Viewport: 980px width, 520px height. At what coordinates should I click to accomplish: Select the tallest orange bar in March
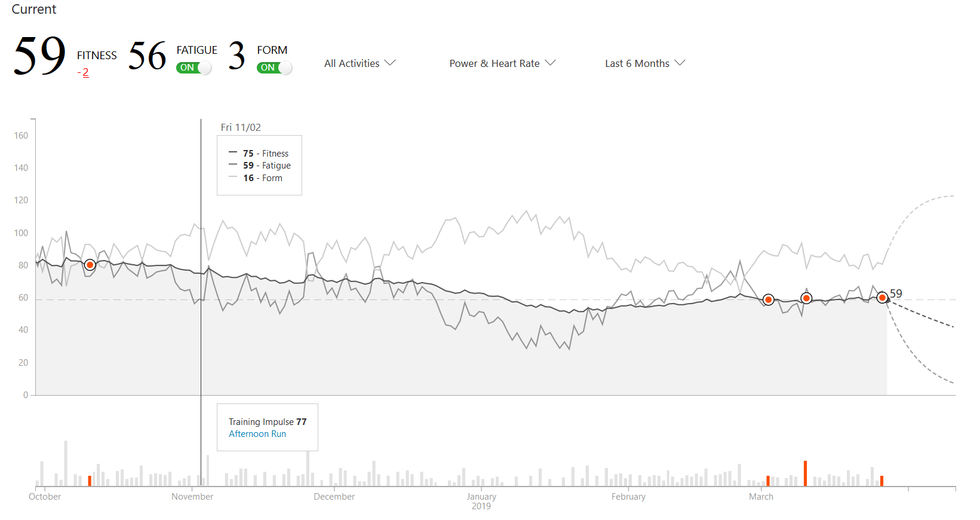[805, 473]
